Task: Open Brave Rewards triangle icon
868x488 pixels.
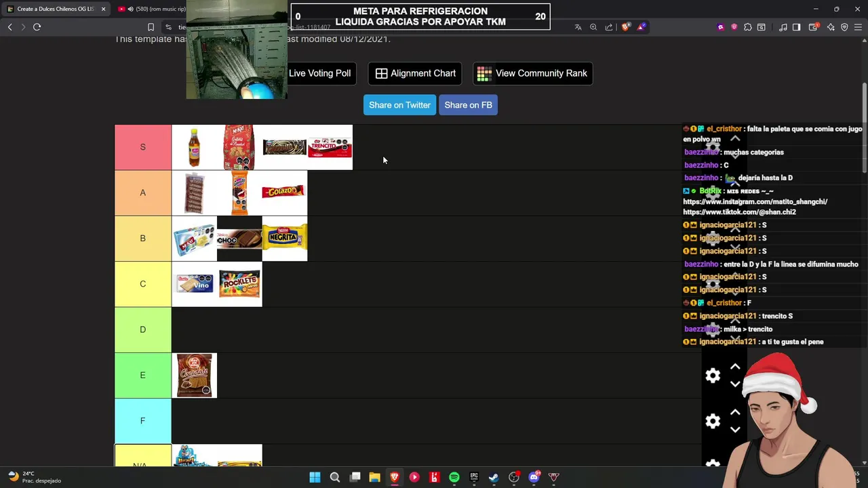Action: [641, 27]
